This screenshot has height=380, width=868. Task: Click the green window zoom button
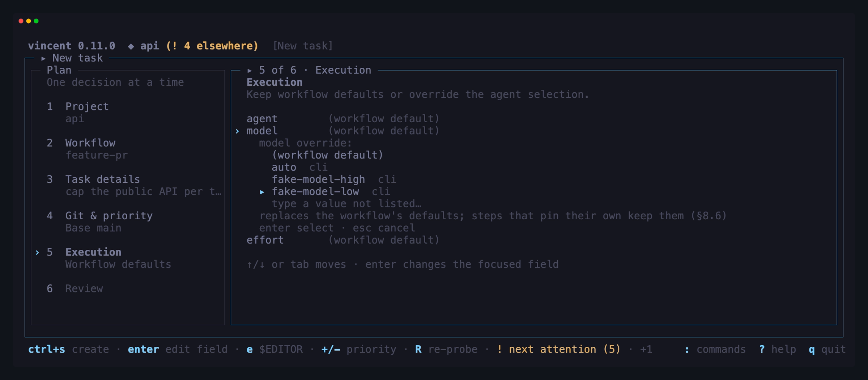pos(36,21)
